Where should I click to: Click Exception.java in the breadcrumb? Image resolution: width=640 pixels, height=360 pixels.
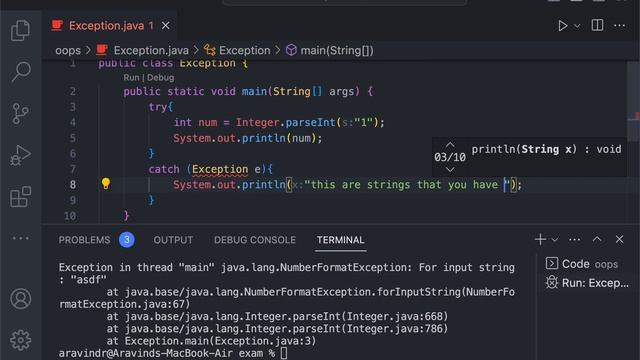tap(151, 51)
